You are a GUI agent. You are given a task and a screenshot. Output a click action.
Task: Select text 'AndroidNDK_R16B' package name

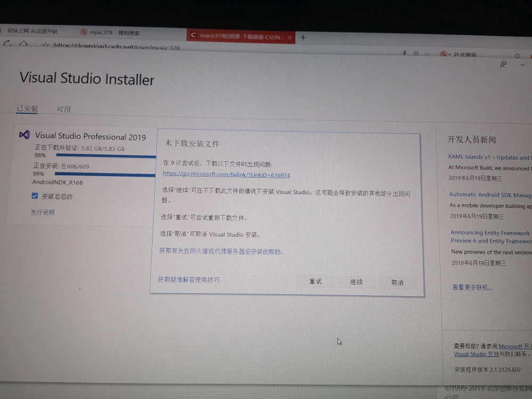click(x=57, y=182)
